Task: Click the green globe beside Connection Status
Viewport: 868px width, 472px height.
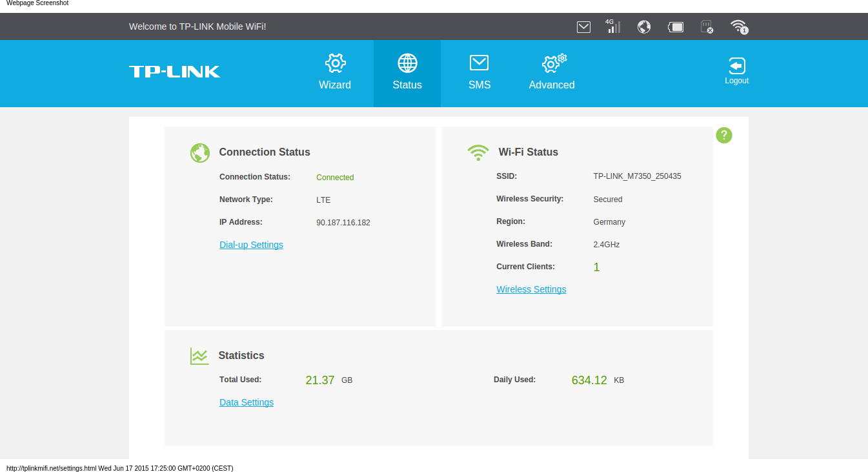Action: [x=200, y=152]
